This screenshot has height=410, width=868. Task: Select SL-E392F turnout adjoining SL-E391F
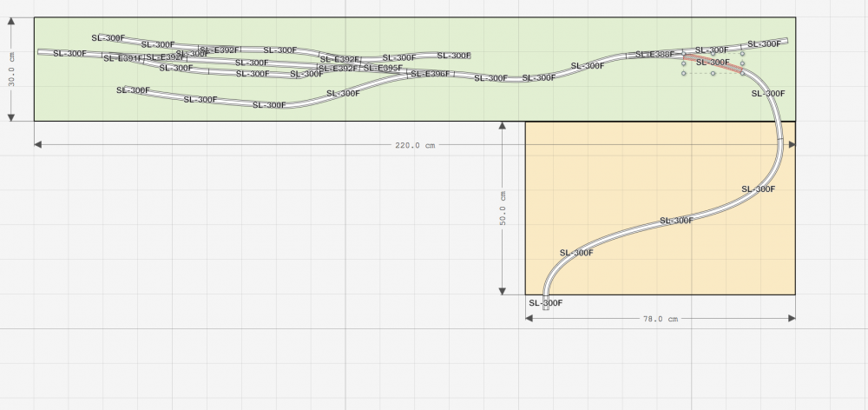point(165,57)
